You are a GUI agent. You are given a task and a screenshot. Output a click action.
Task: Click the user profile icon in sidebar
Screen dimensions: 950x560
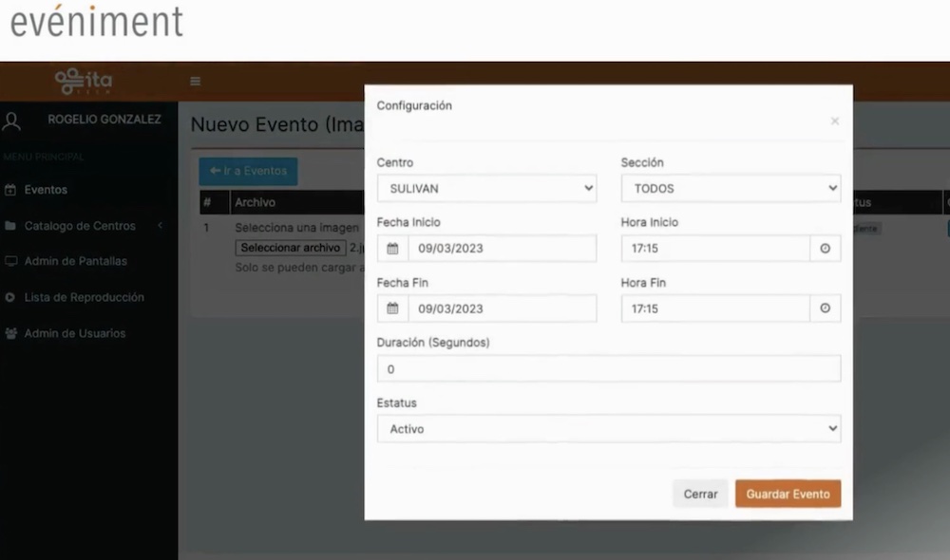[12, 121]
